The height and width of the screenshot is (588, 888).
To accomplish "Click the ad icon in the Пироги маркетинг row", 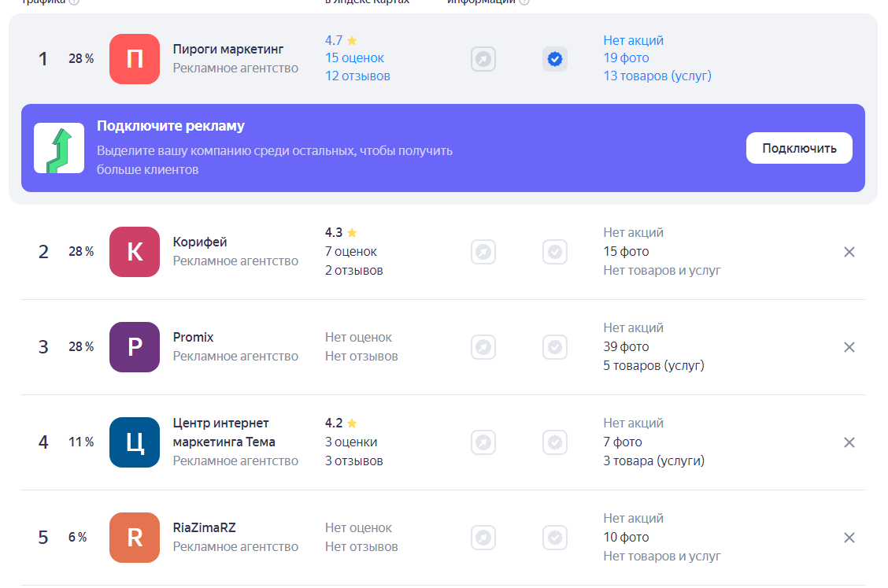I will [x=483, y=59].
